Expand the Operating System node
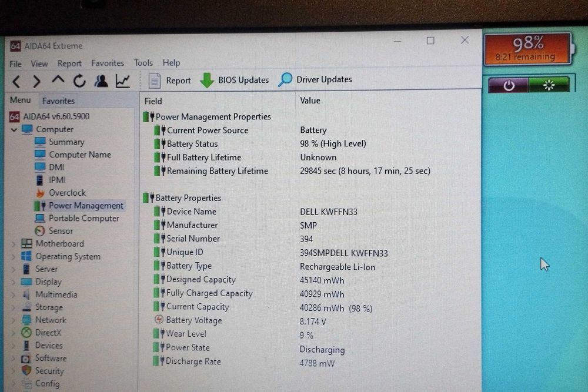This screenshot has height=392, width=588. tap(14, 257)
